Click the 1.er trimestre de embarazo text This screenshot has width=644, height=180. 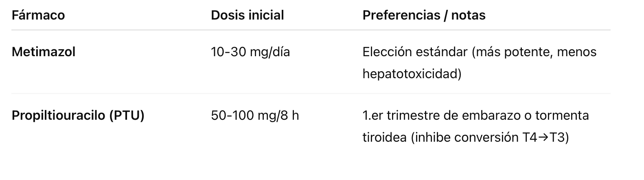[441, 116]
